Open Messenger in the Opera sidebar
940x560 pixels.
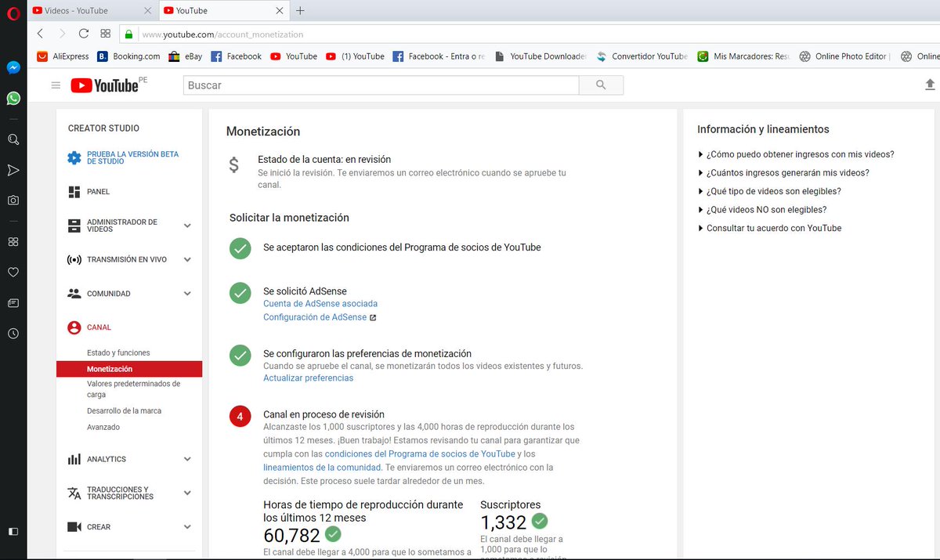[13, 67]
